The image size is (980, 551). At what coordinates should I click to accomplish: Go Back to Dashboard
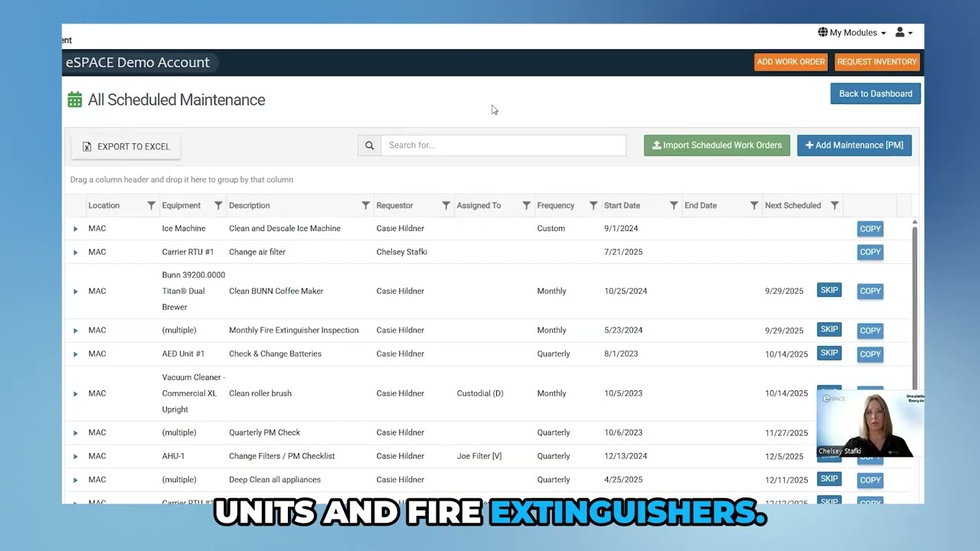(875, 93)
